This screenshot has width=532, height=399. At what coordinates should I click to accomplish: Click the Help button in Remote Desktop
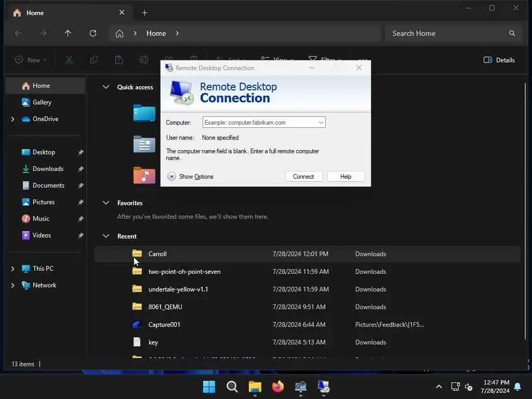(345, 177)
